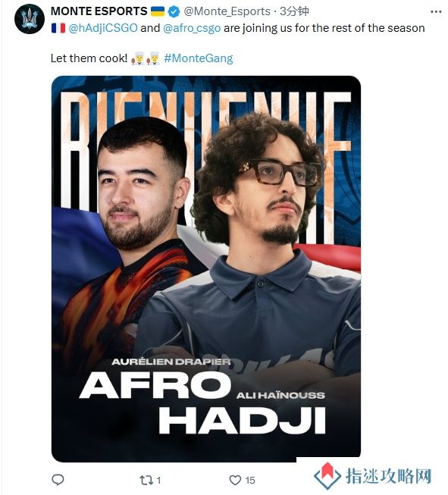Image resolution: width=448 pixels, height=495 pixels.
Task: Open the BIENVENUE welcome image
Action: (206, 268)
